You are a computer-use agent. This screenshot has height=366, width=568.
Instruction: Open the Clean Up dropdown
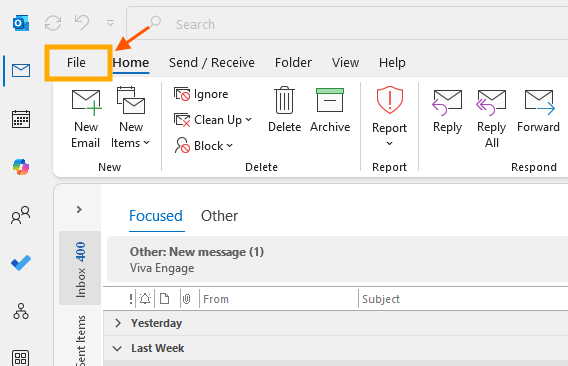click(213, 120)
